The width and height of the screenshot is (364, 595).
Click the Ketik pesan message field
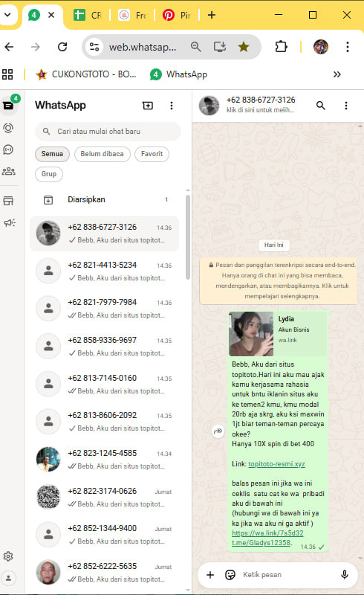coord(288,575)
